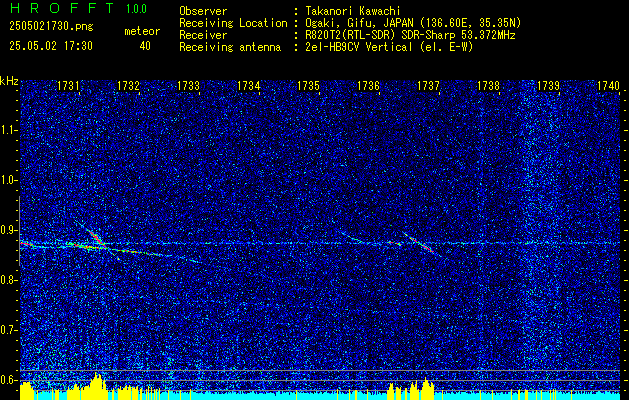629x400 pixels.
Task: Click the Receiving Location label
Action: [x=233, y=24]
